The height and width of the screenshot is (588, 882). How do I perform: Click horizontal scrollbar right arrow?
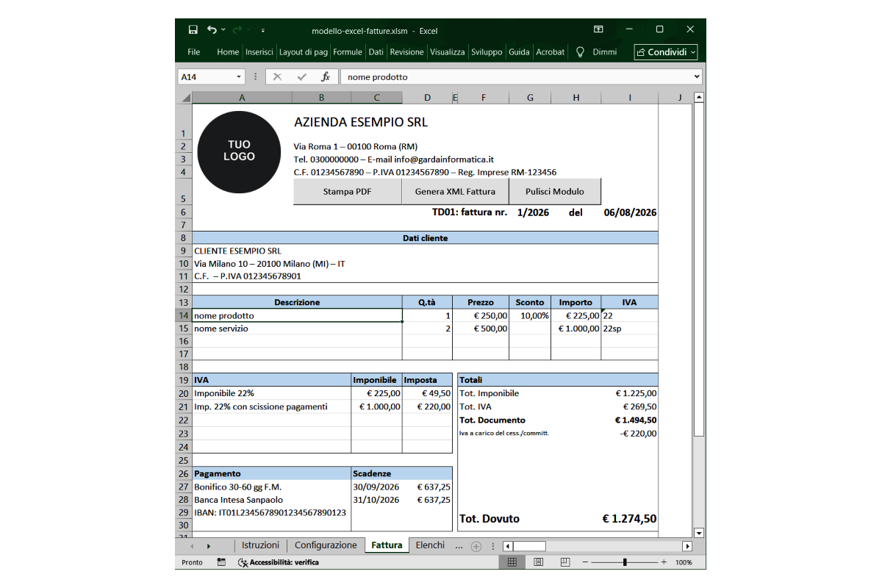pos(687,546)
